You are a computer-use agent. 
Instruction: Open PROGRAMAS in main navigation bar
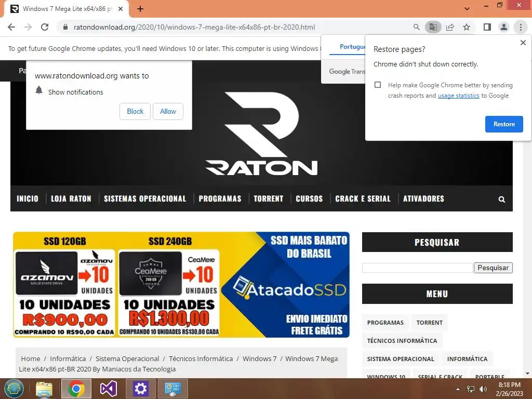point(220,199)
